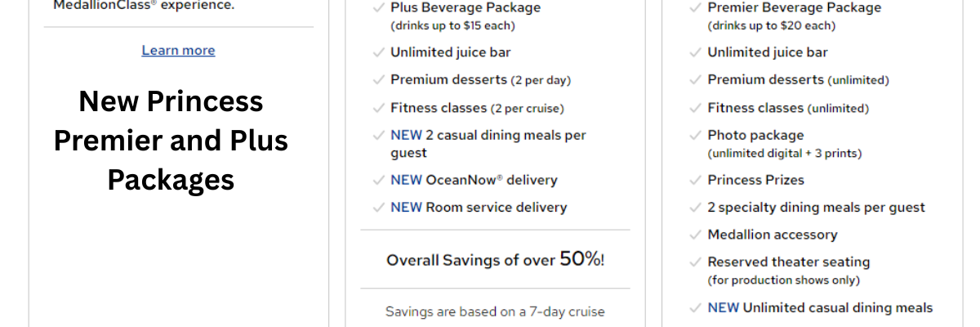Click checkmark beside Premier Beverage Package
This screenshot has height=327, width=980.
(695, 8)
